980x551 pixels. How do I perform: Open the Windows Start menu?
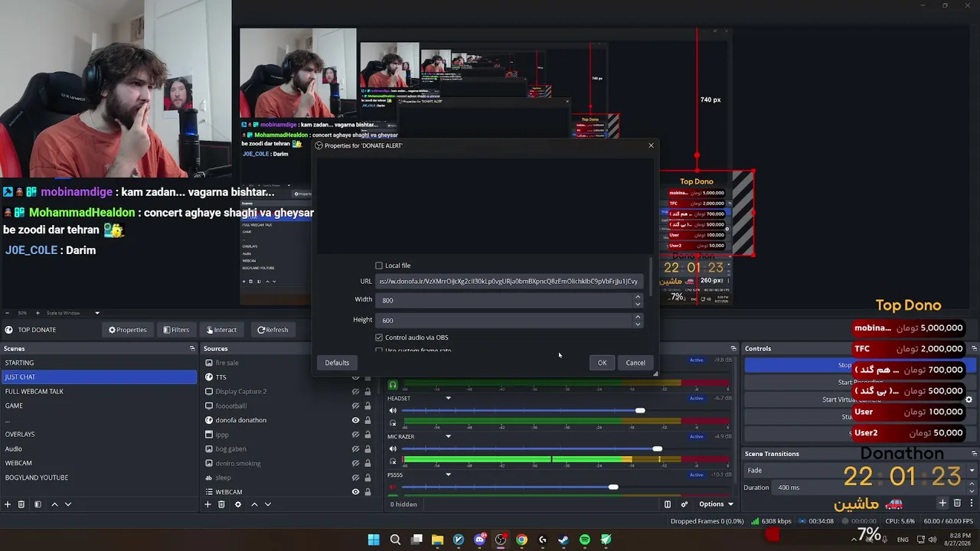point(374,540)
